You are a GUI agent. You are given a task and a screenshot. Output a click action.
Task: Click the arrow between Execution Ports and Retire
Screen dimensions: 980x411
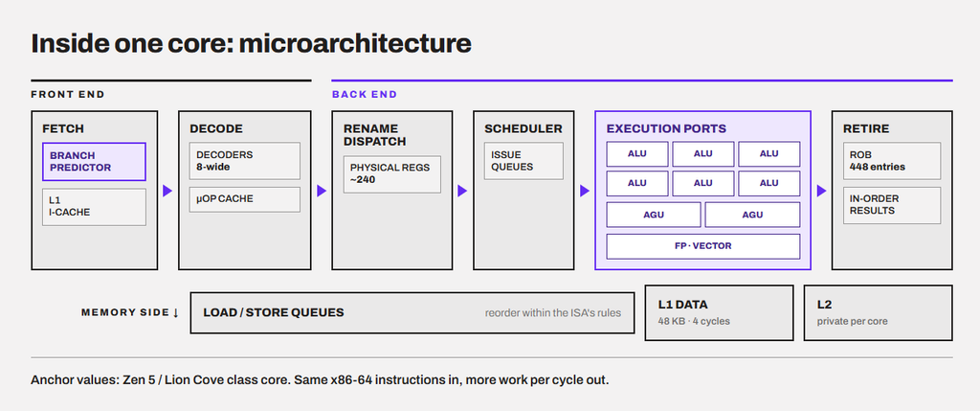click(x=821, y=191)
